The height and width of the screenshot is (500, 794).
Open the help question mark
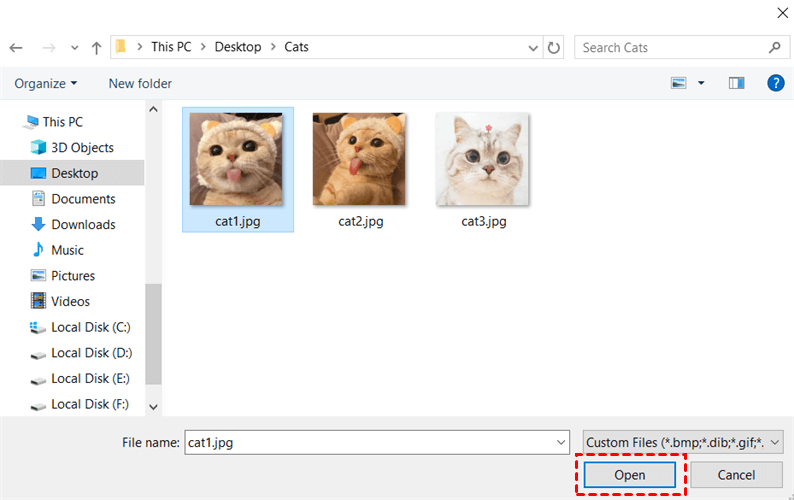(775, 83)
